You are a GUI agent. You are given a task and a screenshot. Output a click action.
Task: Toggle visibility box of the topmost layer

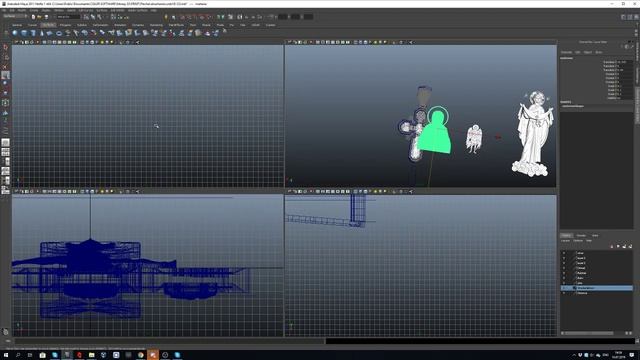coord(564,253)
